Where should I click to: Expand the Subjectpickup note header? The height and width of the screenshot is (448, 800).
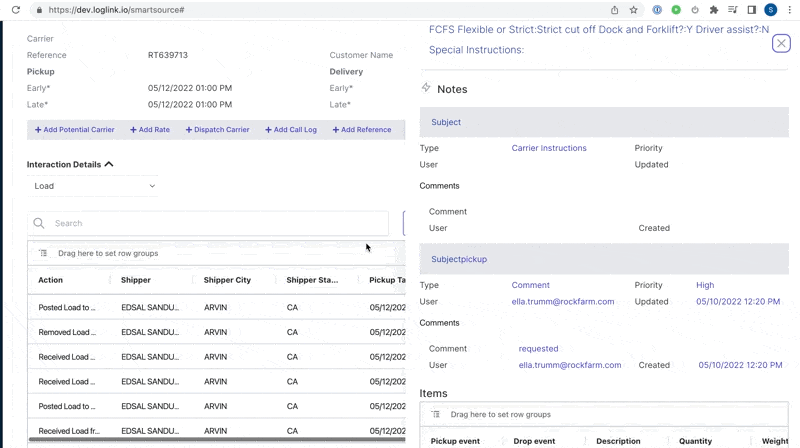coord(459,259)
